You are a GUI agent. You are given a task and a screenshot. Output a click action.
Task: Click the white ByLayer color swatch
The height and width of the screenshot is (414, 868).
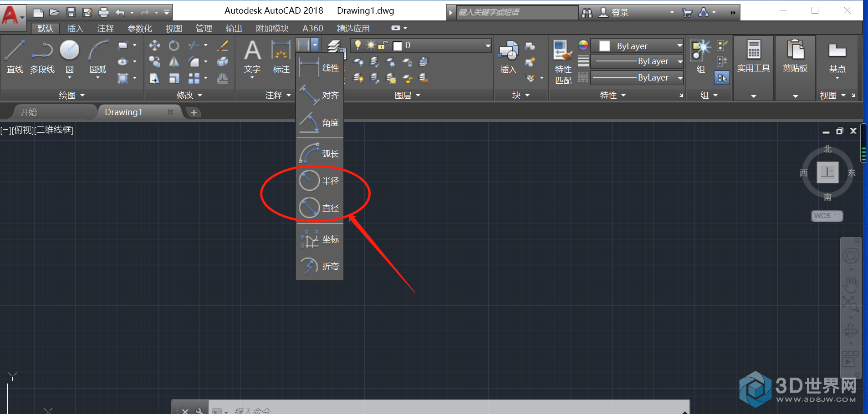[605, 46]
